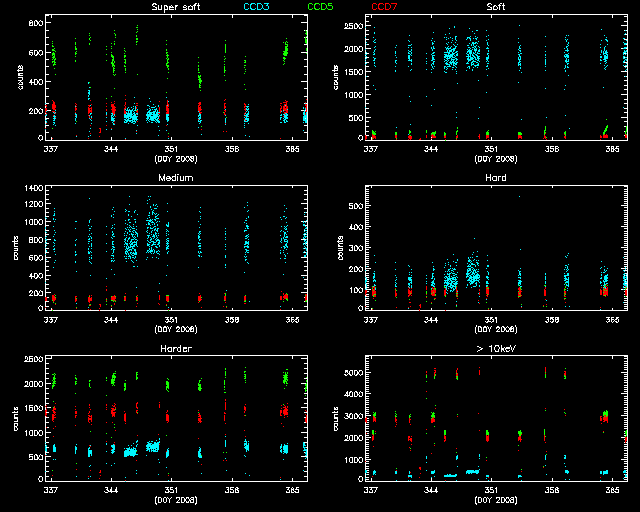Click the CCD7 red legend label
This screenshot has width=640, height=512.
pyautogui.click(x=384, y=7)
